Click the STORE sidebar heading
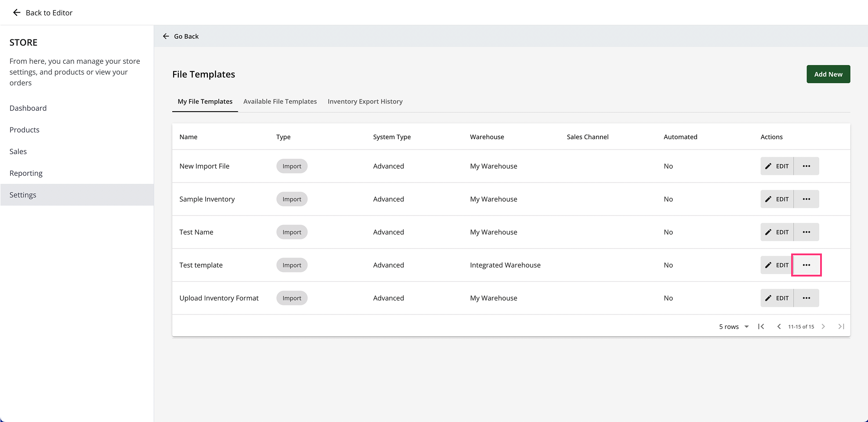 24,42
